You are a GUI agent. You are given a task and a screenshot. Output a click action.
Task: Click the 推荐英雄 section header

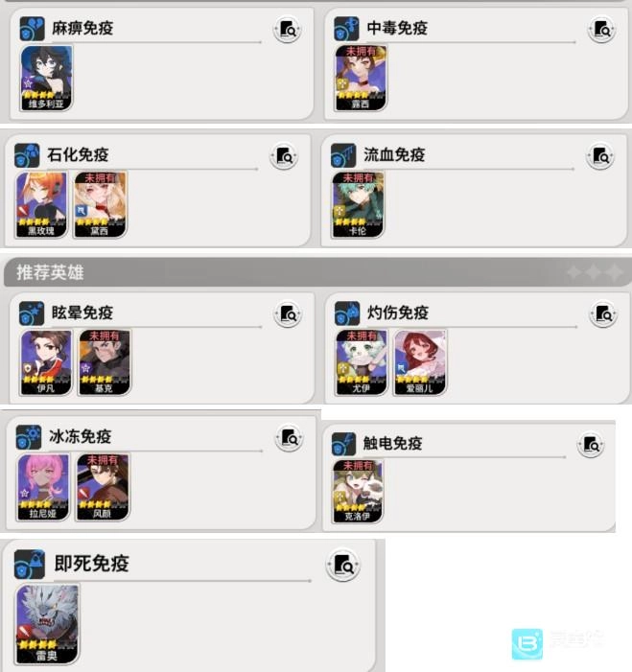pos(50,272)
